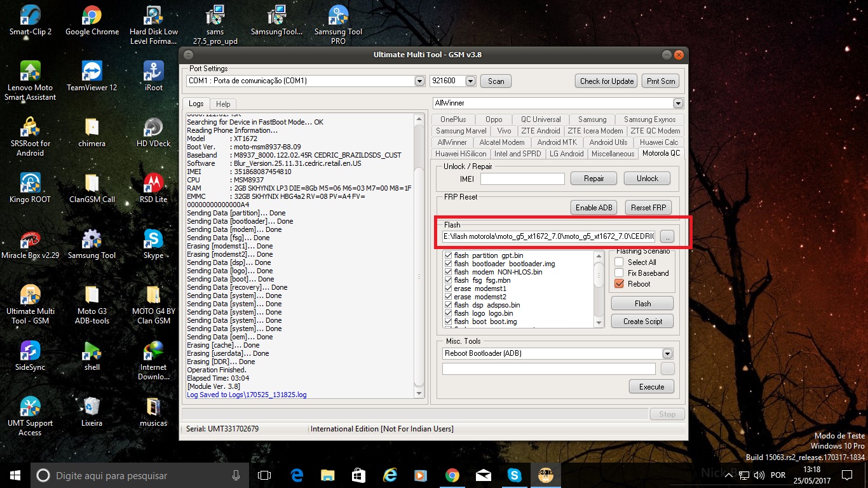Open UMT Support Access icon
Screen dimensions: 868x488
pyautogui.click(x=30, y=416)
